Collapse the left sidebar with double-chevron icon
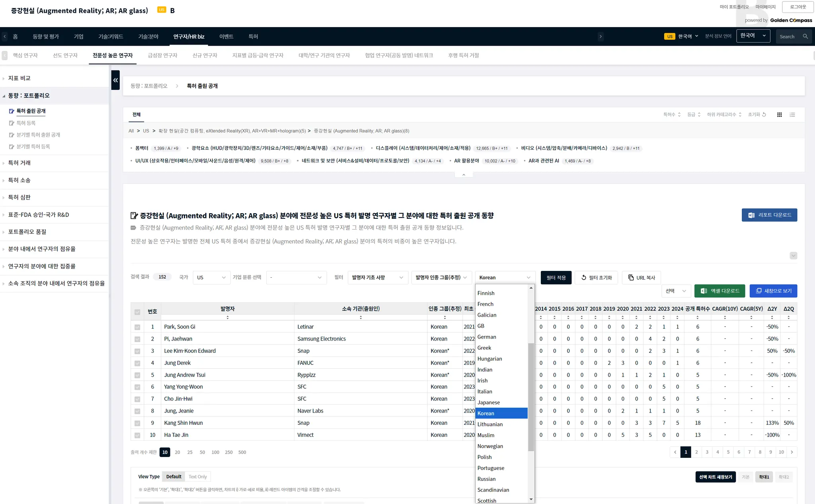 [115, 80]
